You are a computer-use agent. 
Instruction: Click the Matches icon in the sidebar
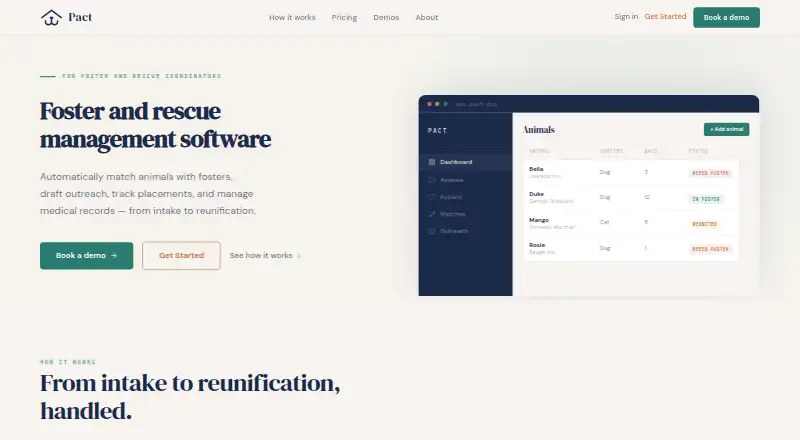point(432,214)
